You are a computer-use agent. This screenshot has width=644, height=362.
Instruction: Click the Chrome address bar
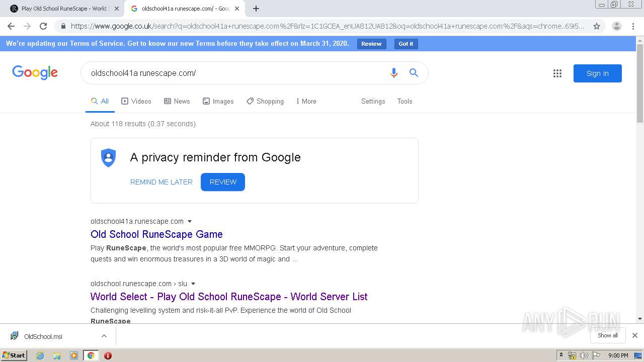(x=327, y=26)
